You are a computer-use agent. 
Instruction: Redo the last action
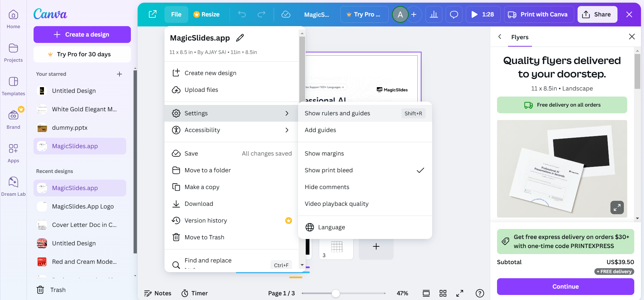[261, 14]
